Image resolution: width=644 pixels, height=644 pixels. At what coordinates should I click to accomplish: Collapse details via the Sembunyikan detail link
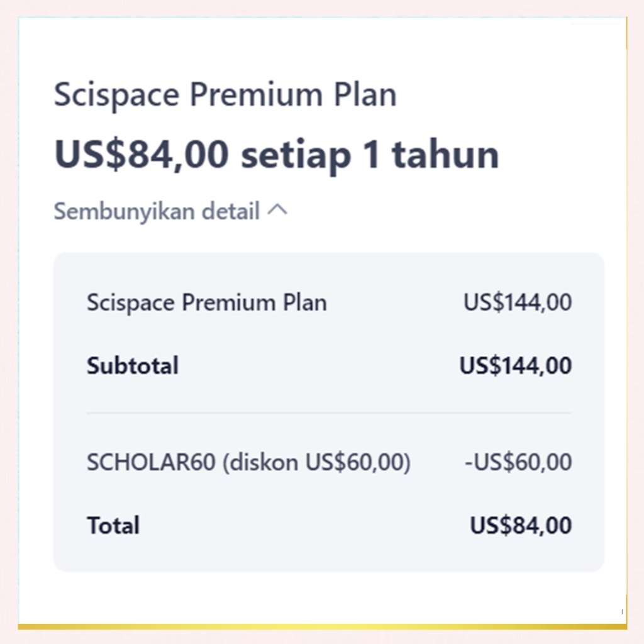tap(157, 212)
